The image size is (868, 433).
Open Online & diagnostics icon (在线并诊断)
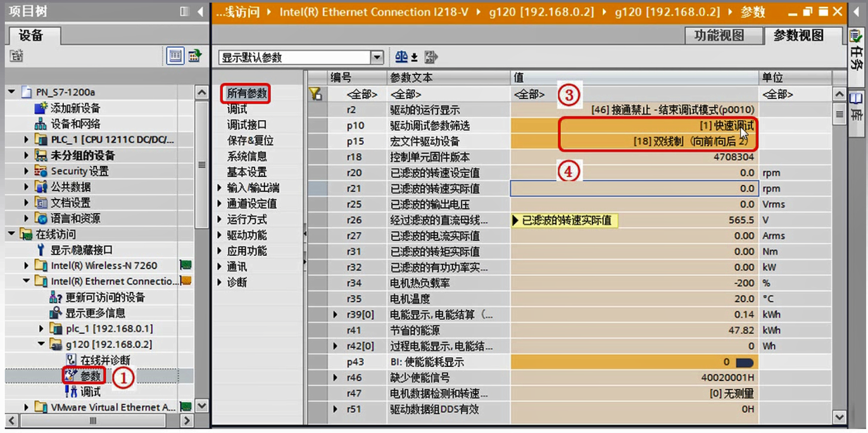[71, 360]
